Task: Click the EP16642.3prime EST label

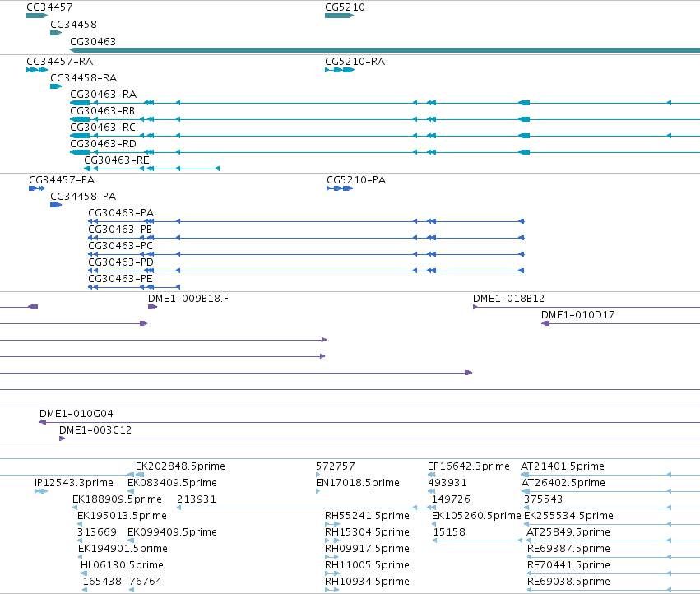Action: pyautogui.click(x=469, y=466)
